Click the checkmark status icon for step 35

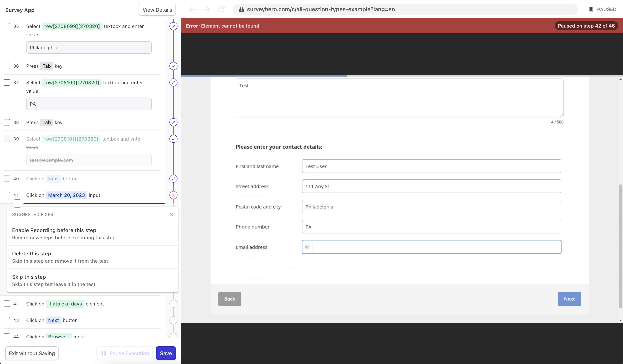(x=173, y=26)
